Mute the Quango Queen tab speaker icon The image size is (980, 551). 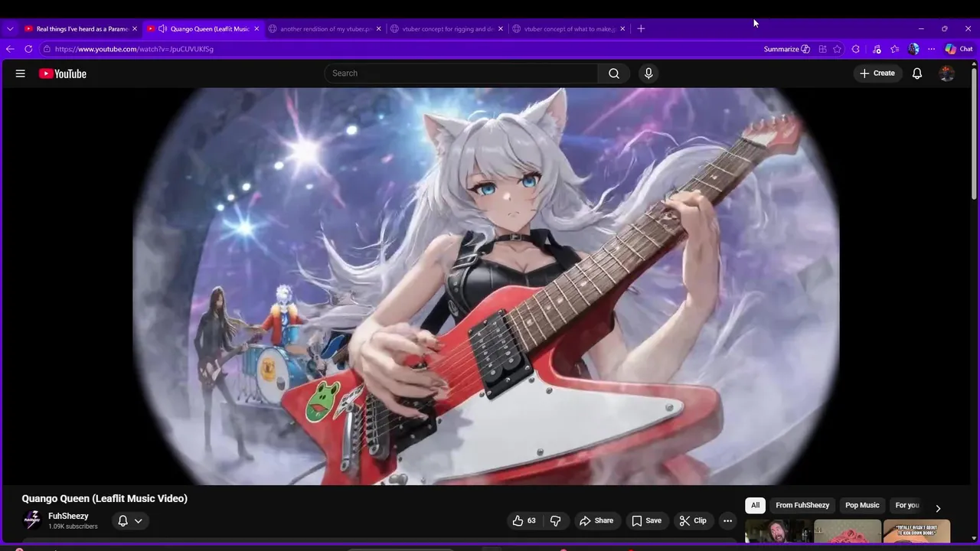[x=162, y=29]
